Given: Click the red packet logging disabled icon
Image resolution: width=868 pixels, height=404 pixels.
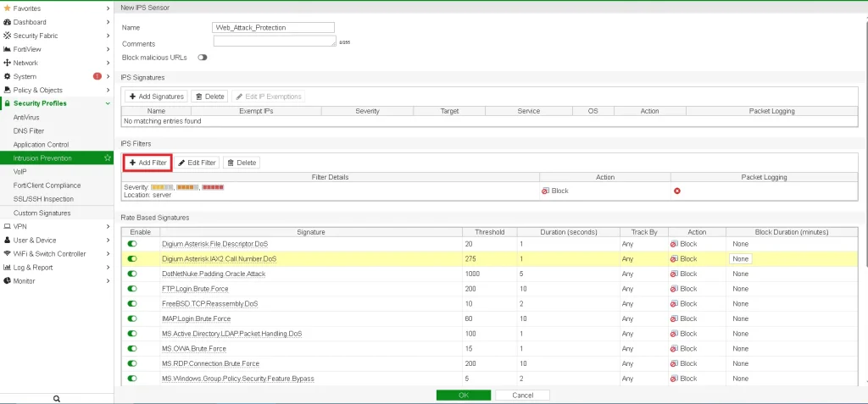Looking at the screenshot, I should [677, 191].
